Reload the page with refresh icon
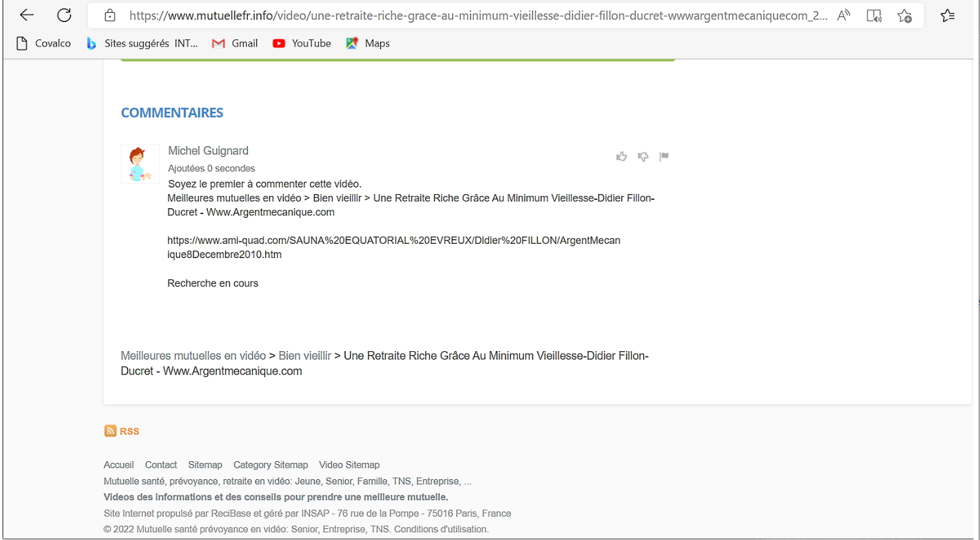Screen dimensions: 980x540 (x=64, y=16)
